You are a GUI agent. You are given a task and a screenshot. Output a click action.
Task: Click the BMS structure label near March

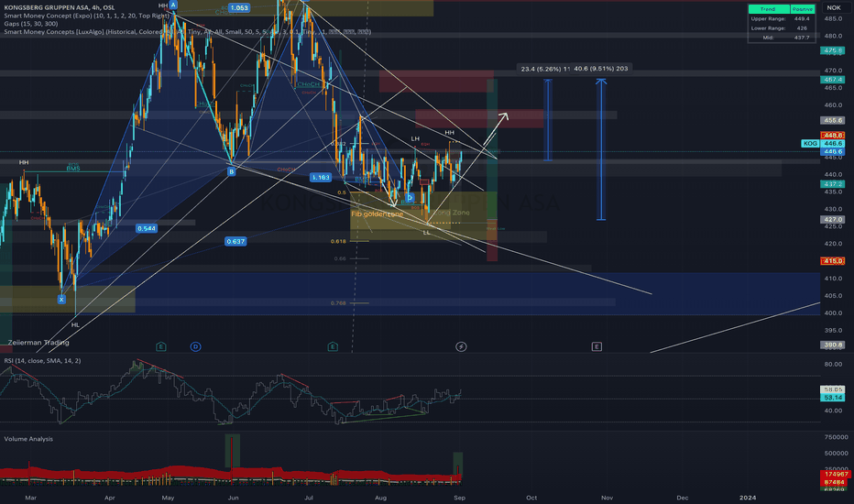(73, 169)
